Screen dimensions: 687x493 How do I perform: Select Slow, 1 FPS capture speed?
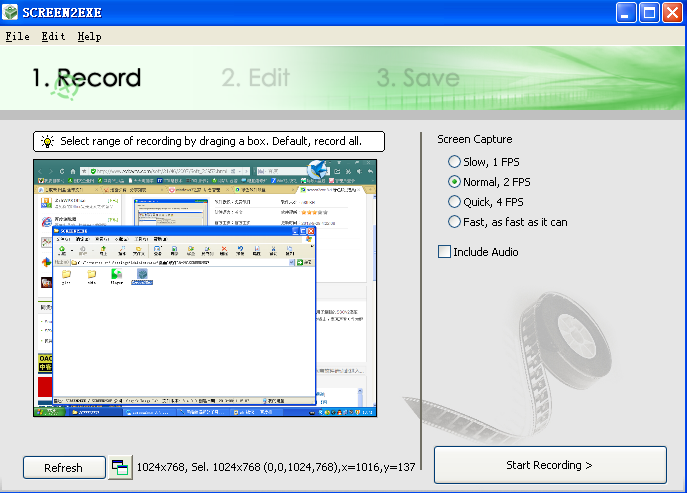[x=455, y=162]
